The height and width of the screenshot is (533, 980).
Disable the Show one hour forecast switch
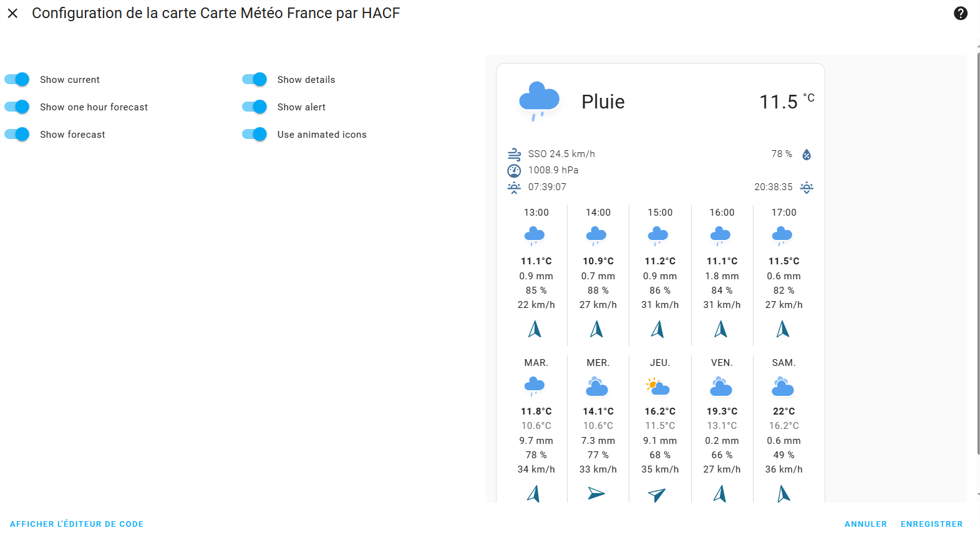point(17,107)
